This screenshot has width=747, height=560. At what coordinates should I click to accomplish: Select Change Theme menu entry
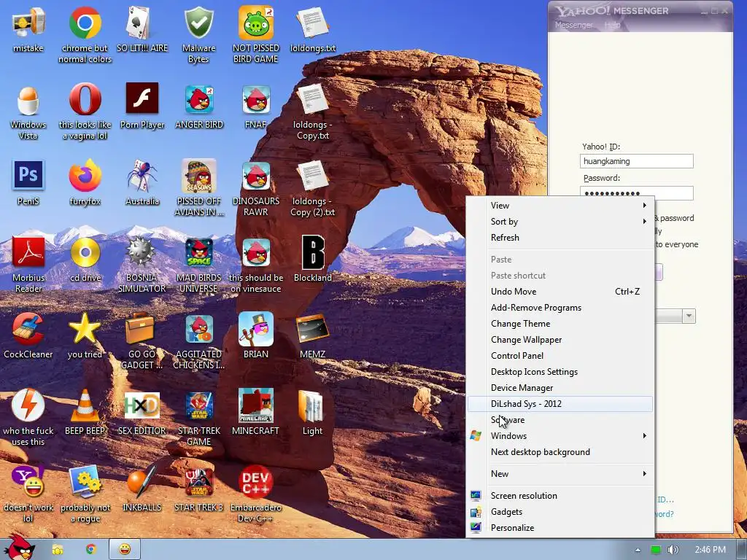560,324
